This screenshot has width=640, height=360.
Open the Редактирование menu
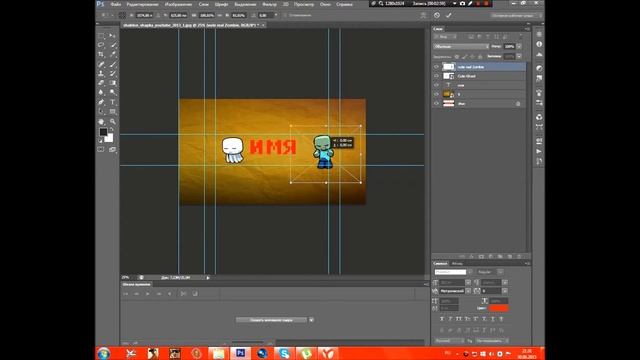tap(142, 4)
